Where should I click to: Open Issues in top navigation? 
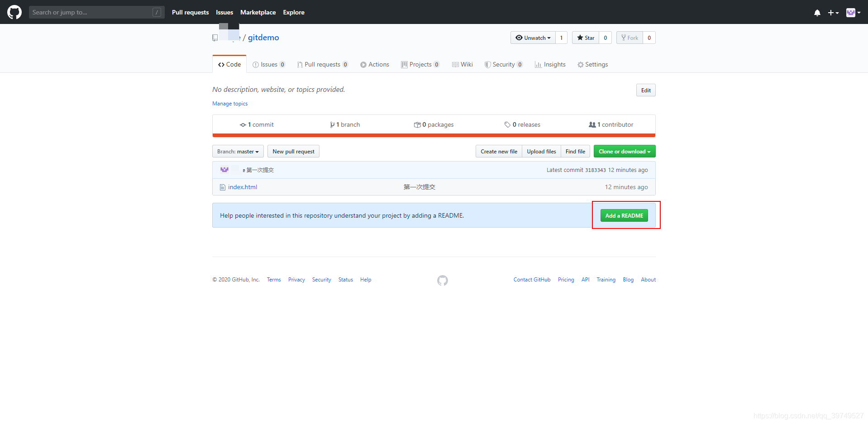tap(224, 12)
